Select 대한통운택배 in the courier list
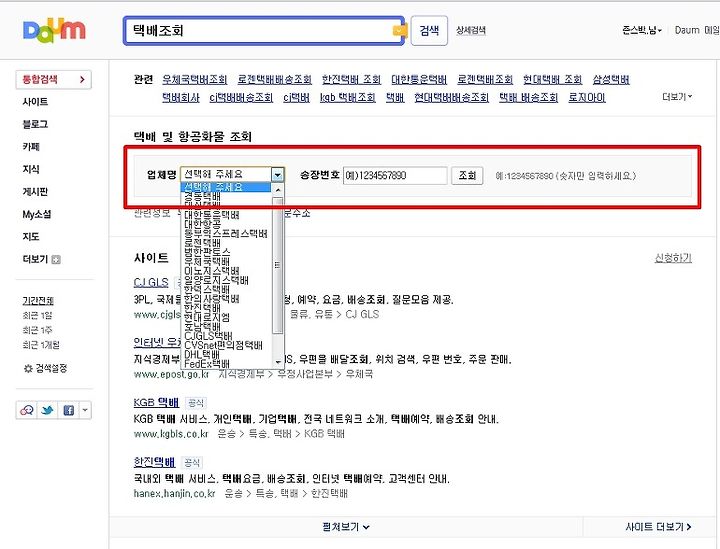 point(212,215)
